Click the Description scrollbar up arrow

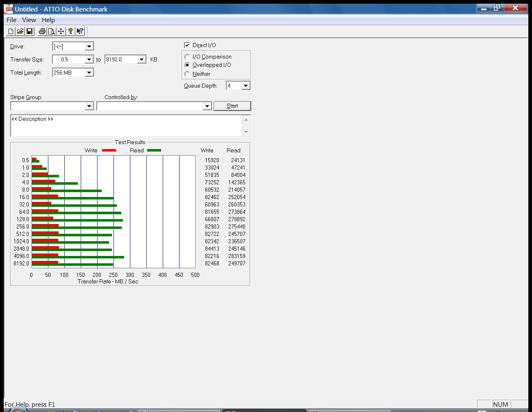246,120
